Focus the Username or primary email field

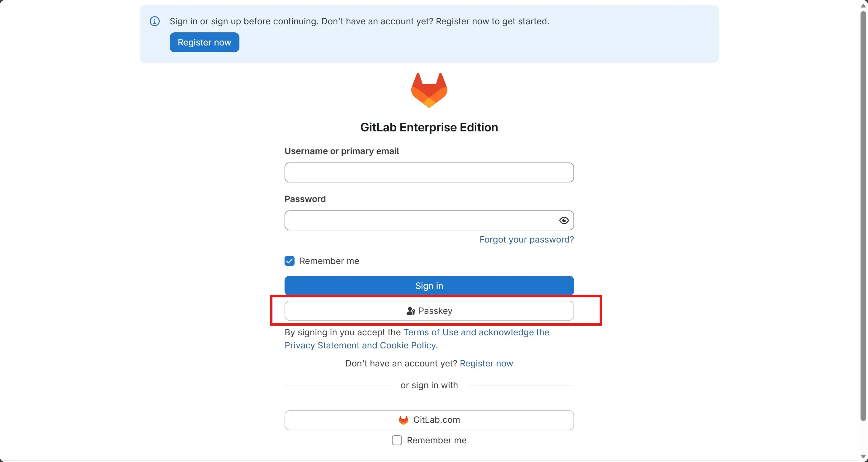pyautogui.click(x=429, y=172)
